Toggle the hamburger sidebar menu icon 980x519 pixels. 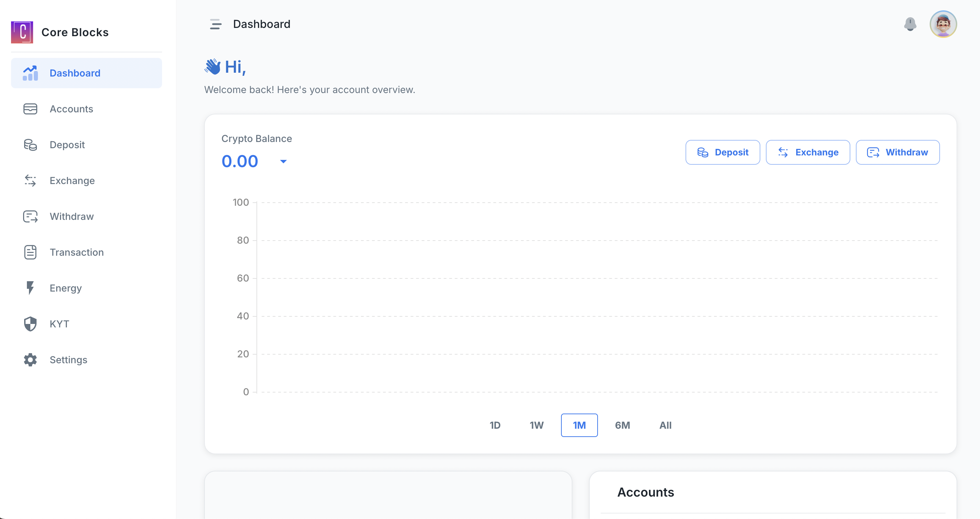[215, 24]
